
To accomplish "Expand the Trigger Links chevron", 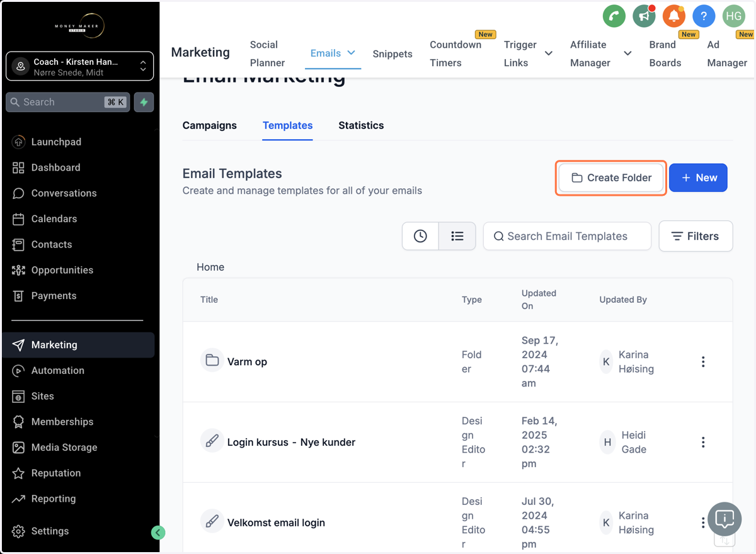I will pos(548,54).
